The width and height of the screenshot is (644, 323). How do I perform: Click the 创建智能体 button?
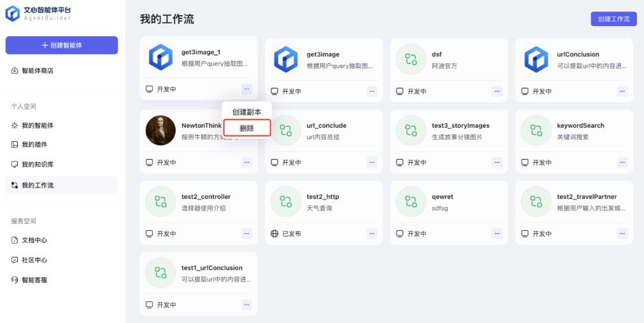pyautogui.click(x=62, y=45)
